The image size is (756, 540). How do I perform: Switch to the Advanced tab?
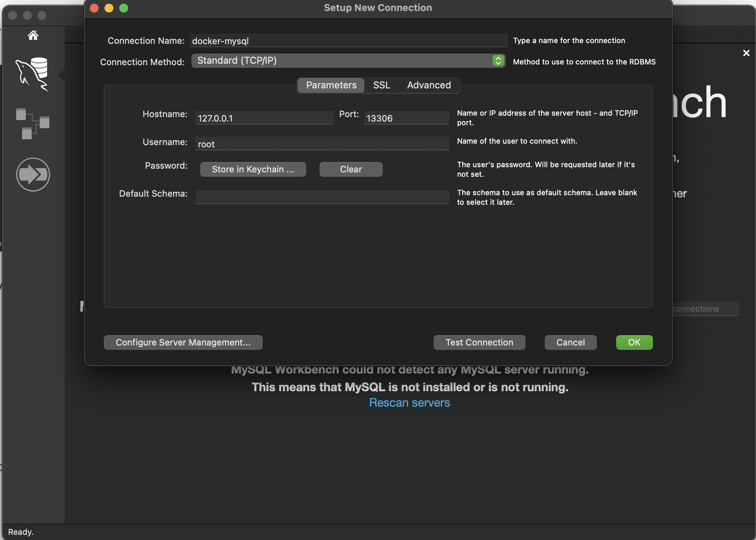tap(429, 85)
